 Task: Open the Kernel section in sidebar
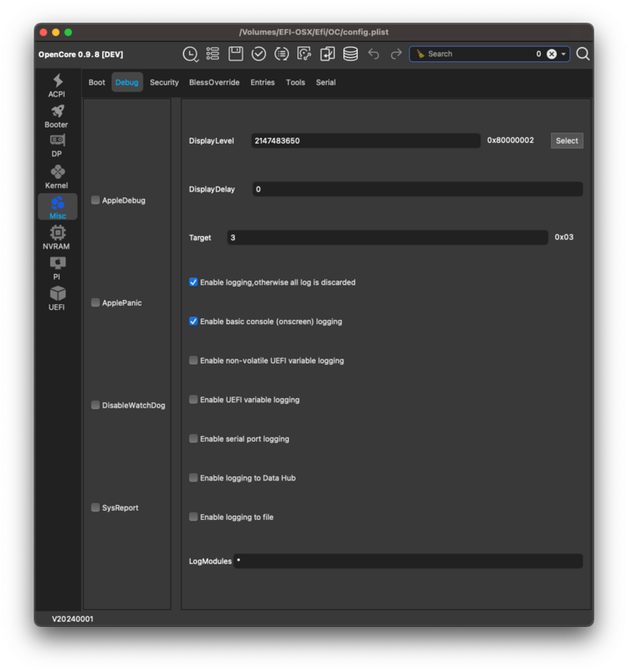point(57,176)
